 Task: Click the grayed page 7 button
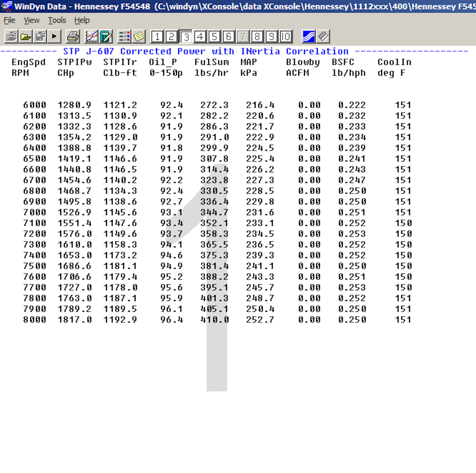point(243,37)
